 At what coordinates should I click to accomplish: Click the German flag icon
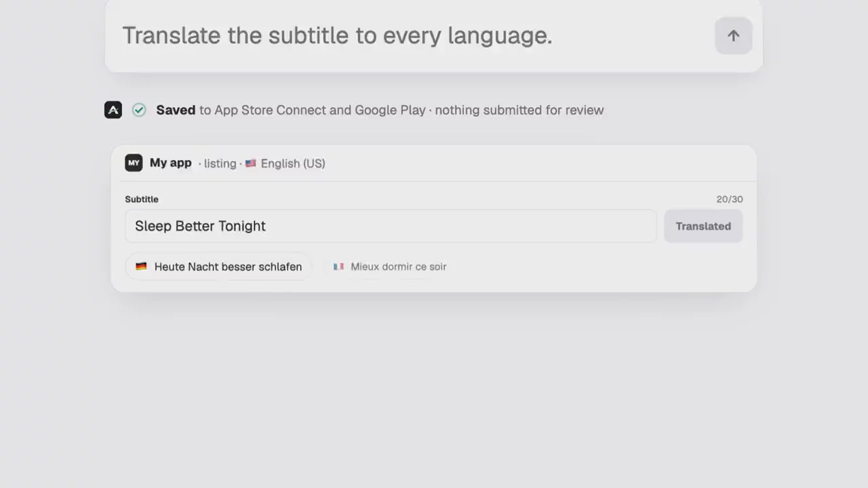pos(141,266)
